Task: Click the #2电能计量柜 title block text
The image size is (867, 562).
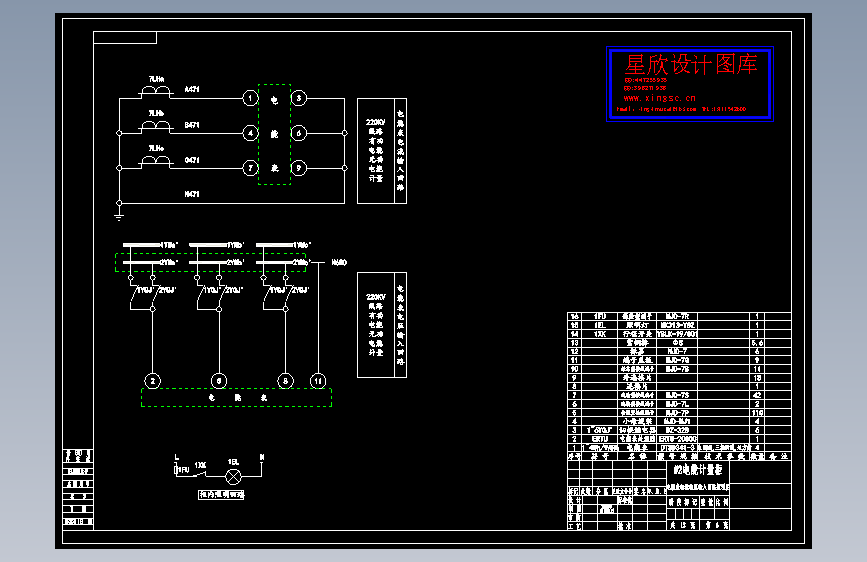Action: 698,470
